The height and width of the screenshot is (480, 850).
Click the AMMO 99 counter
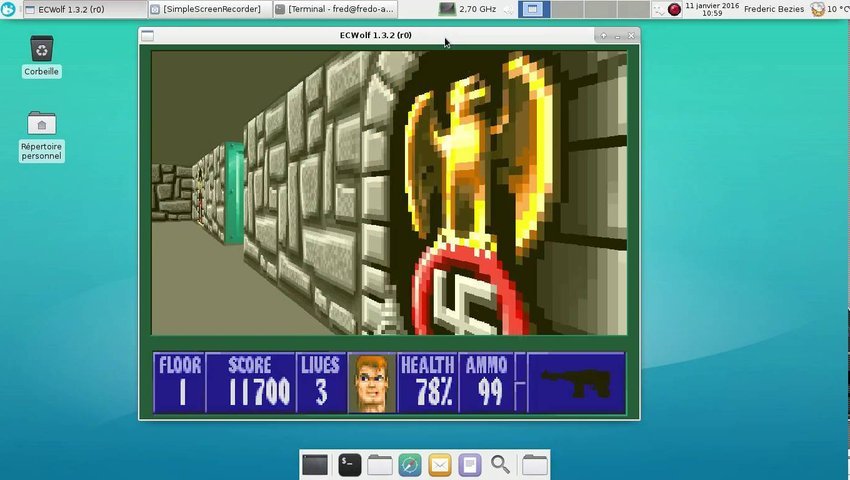486,382
